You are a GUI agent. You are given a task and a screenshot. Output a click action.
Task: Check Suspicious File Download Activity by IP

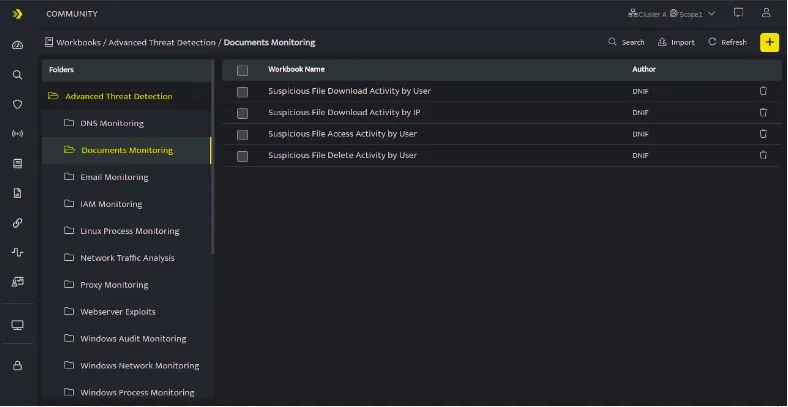pos(242,114)
